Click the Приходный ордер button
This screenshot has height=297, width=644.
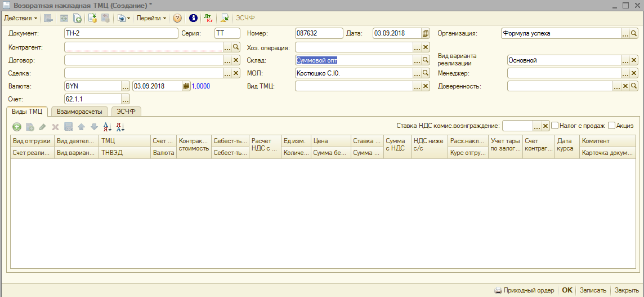pos(524,290)
